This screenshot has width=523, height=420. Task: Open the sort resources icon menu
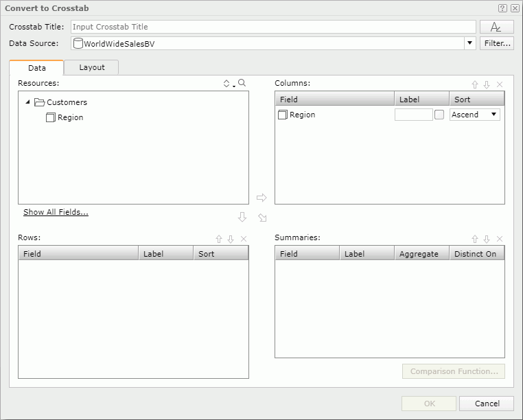click(x=228, y=83)
